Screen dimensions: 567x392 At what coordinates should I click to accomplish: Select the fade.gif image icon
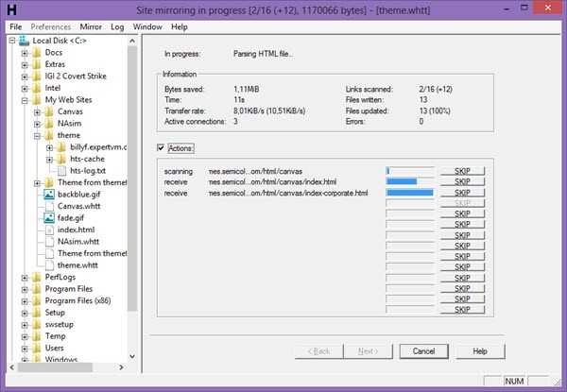click(x=49, y=218)
